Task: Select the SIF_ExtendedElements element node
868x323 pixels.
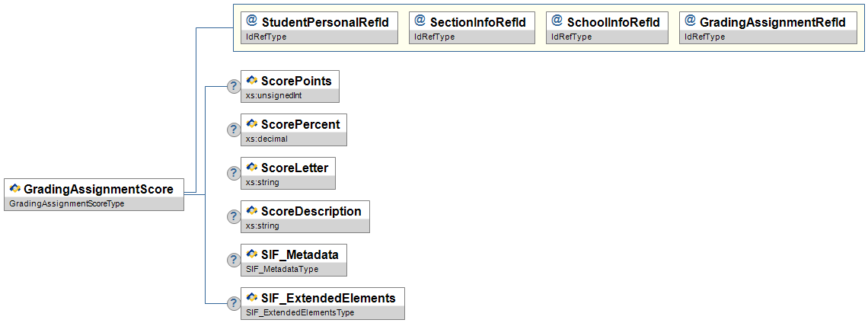Action: 328,298
